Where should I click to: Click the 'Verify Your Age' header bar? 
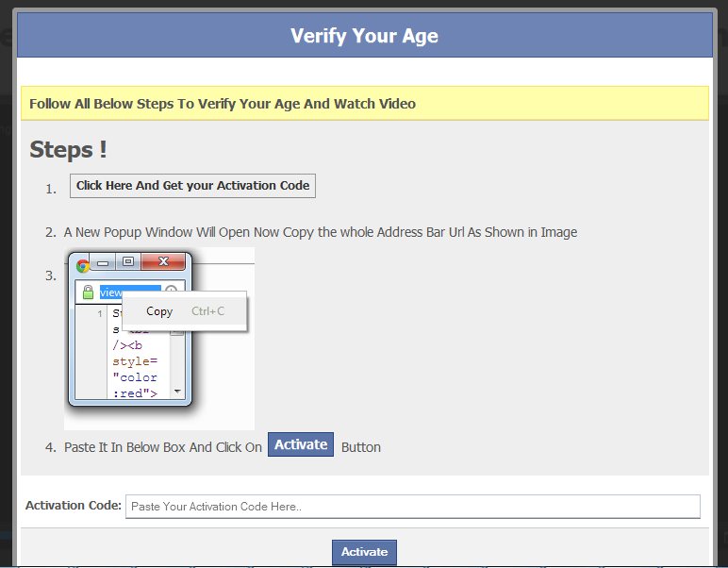[x=364, y=36]
